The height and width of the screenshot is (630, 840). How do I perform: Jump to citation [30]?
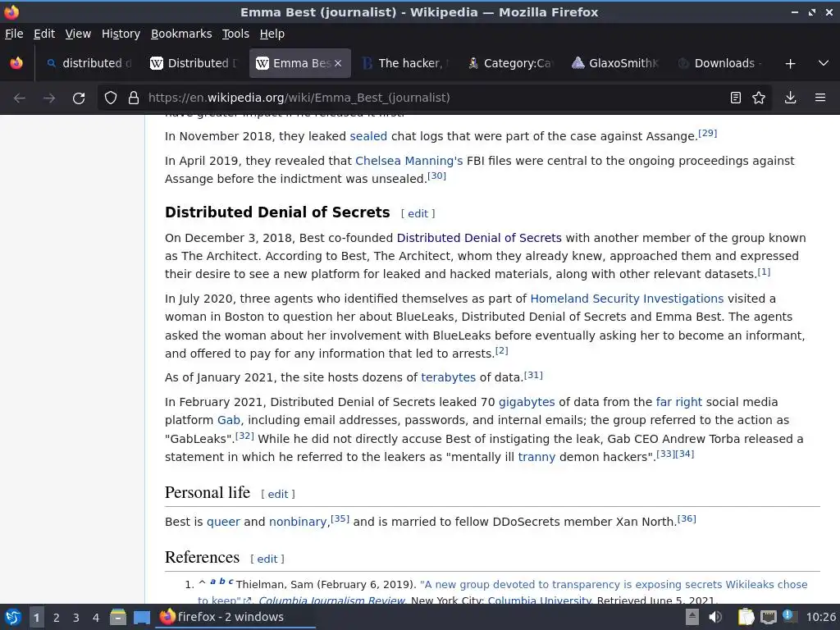436,176
